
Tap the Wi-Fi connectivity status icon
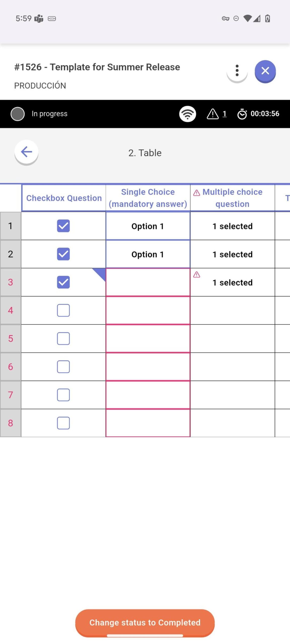[188, 114]
